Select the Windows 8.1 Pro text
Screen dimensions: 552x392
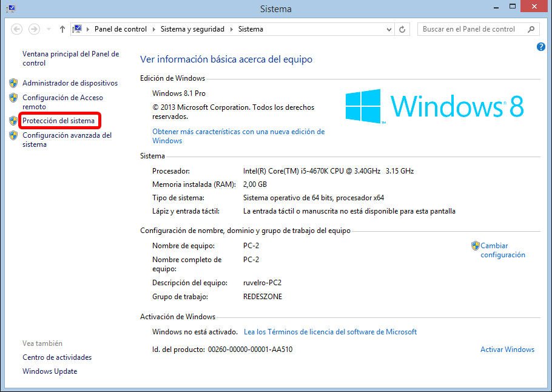coord(179,93)
